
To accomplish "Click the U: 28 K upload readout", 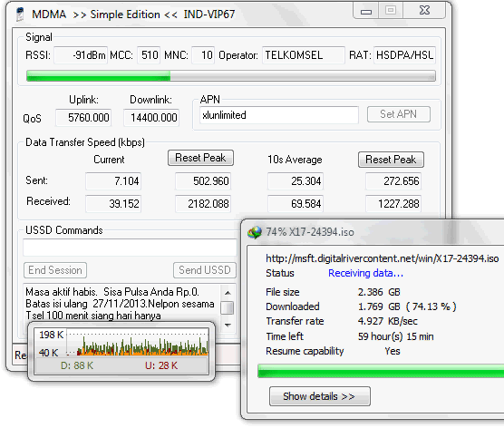I will tap(161, 365).
